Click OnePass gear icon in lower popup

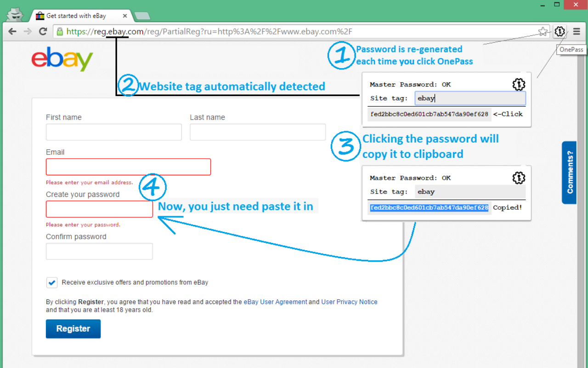click(x=519, y=178)
